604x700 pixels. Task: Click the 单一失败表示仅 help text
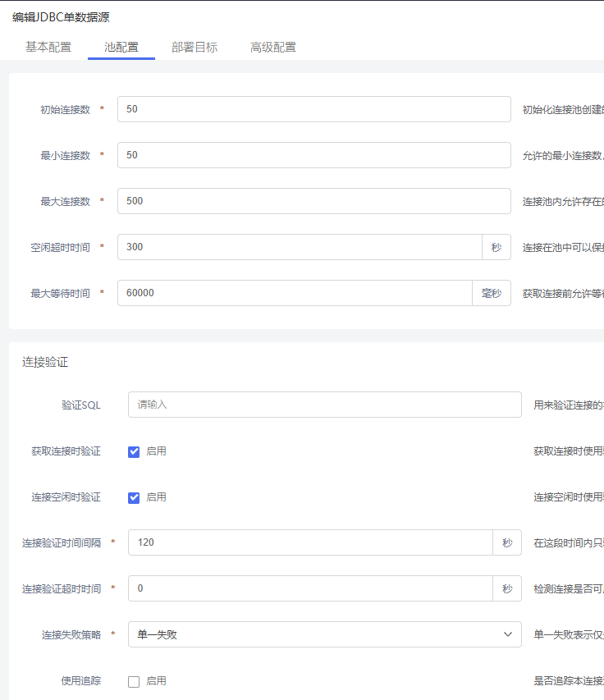(x=569, y=635)
